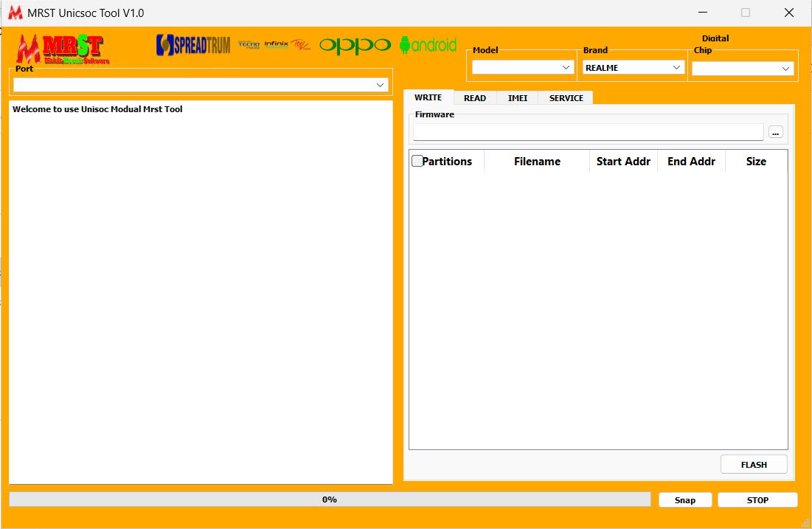The width and height of the screenshot is (812, 529).
Task: Click the OPPO logo
Action: (x=355, y=45)
